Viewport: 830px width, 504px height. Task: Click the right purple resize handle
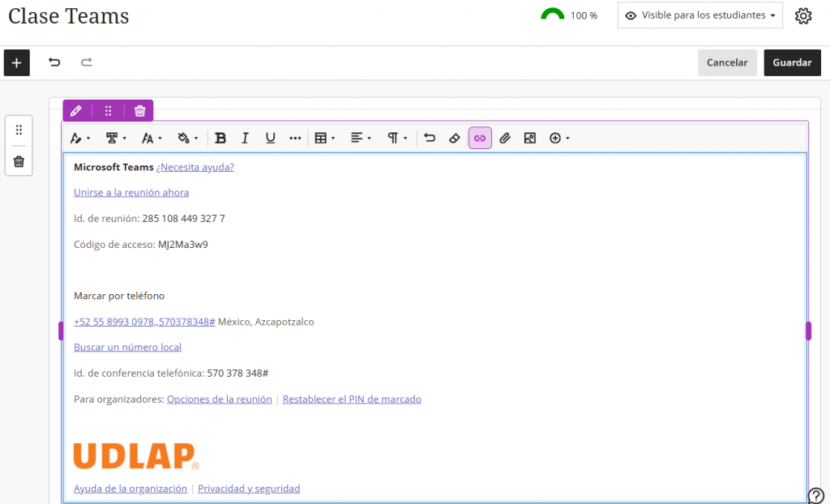click(808, 331)
